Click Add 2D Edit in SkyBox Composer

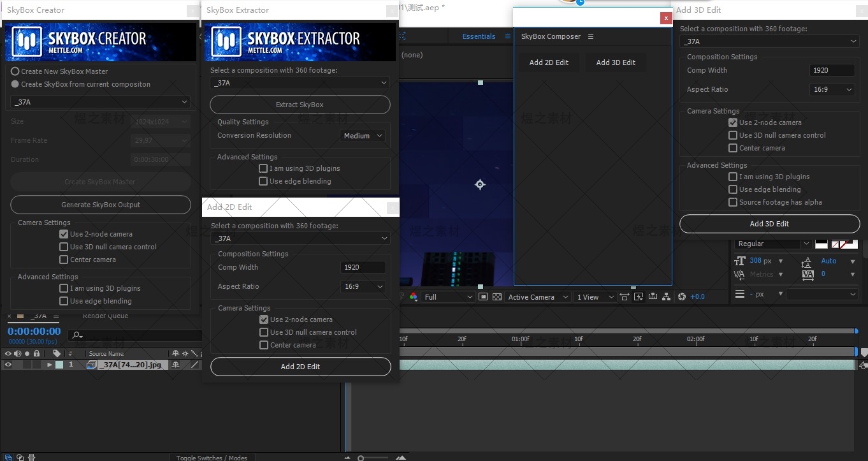pos(549,62)
